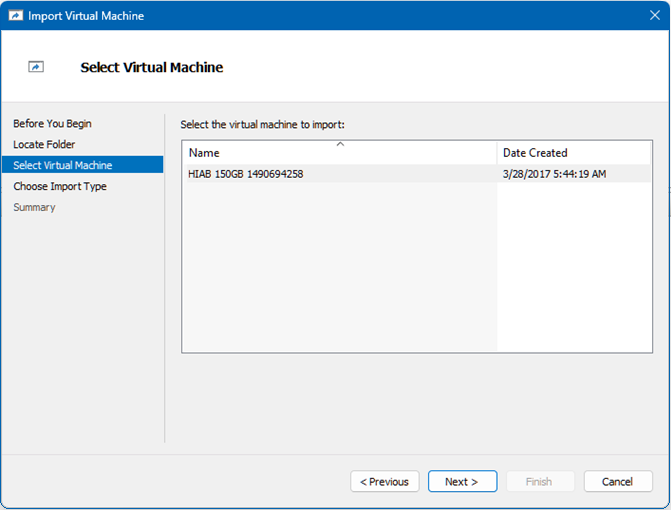Screen dimensions: 671x510
Task: Click the Import Virtual Machine title bar icon
Action: (15, 16)
